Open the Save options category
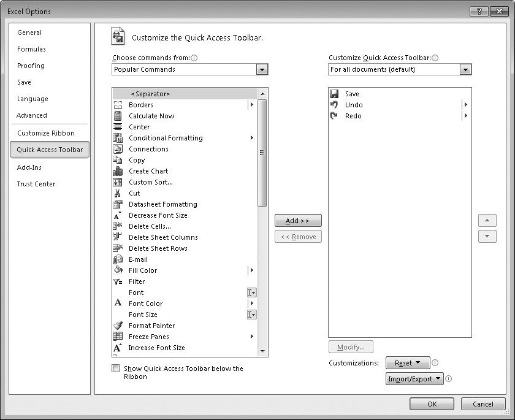 (x=24, y=82)
